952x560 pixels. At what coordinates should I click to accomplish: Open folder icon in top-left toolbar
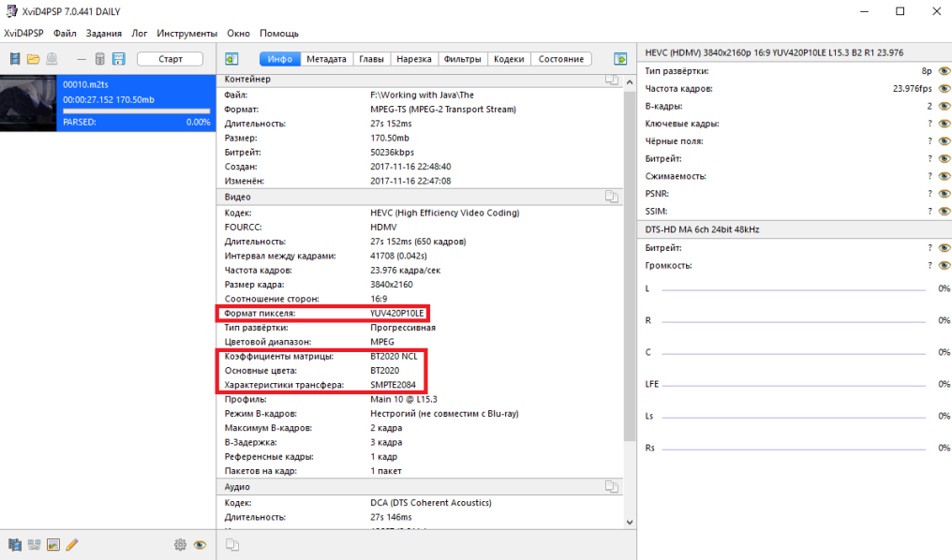pos(34,59)
